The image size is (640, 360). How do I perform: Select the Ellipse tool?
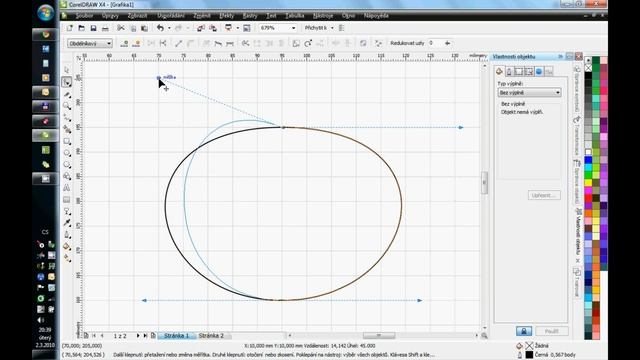pyautogui.click(x=67, y=153)
